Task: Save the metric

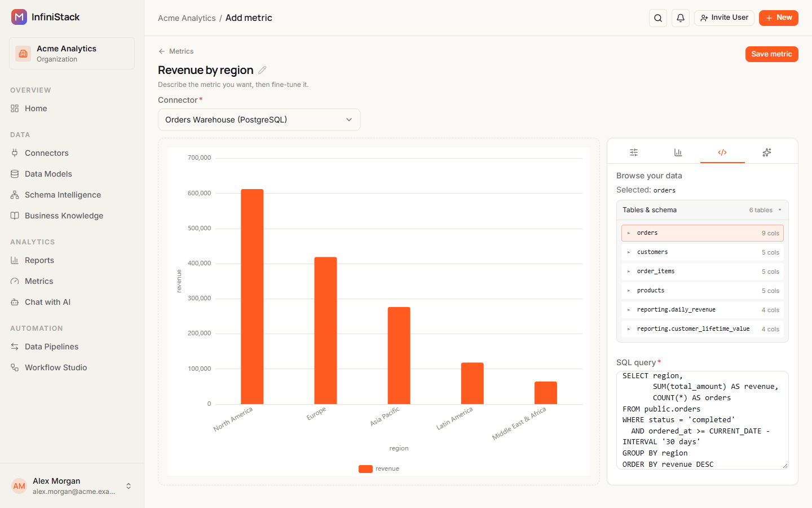Action: (x=771, y=54)
